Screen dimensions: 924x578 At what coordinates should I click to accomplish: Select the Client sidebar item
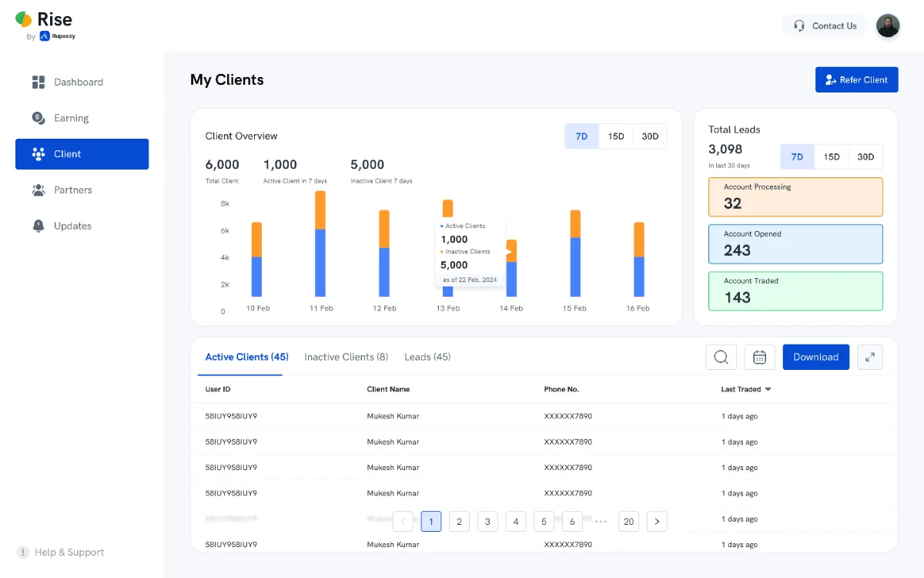(82, 154)
